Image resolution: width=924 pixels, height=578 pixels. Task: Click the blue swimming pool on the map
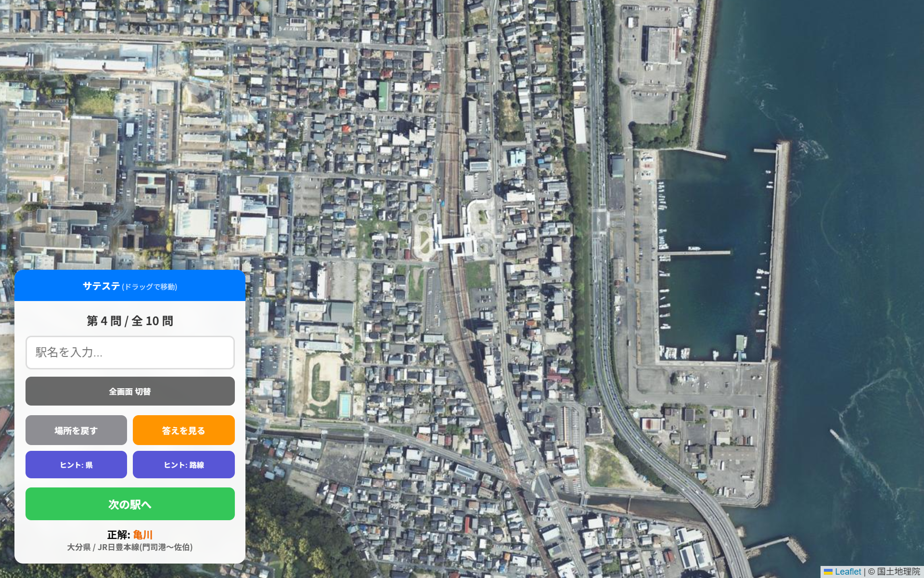click(344, 405)
